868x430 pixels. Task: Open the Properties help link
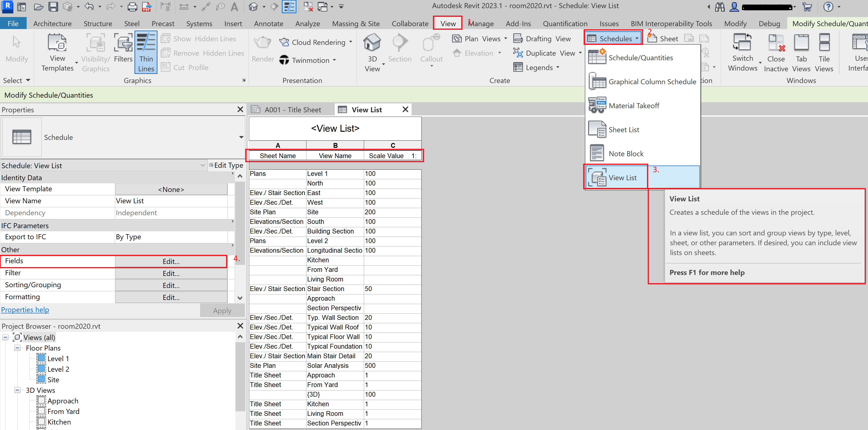click(25, 310)
